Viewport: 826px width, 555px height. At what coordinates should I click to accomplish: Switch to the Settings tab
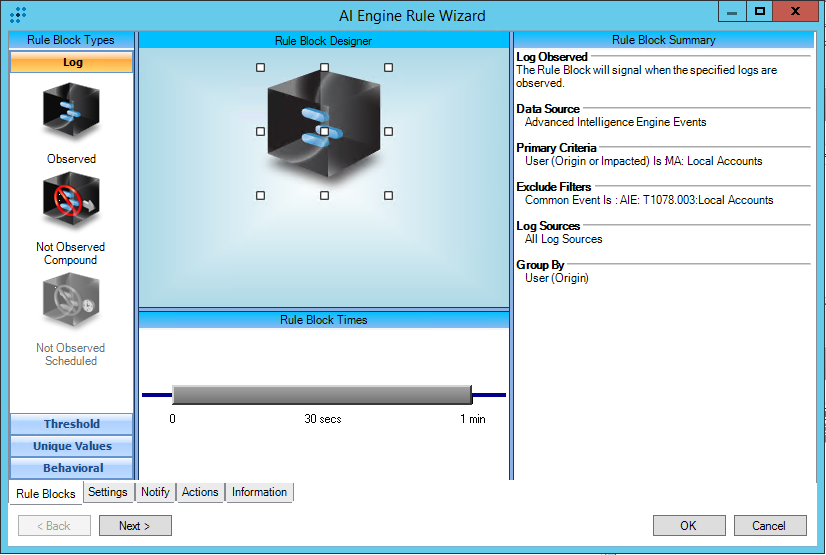tap(107, 492)
